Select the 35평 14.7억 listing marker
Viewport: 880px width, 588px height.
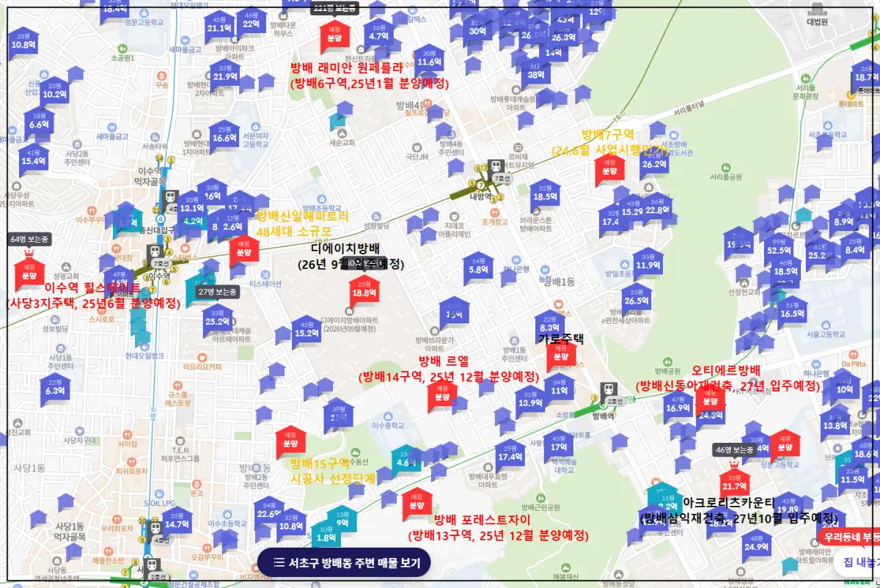click(x=177, y=523)
